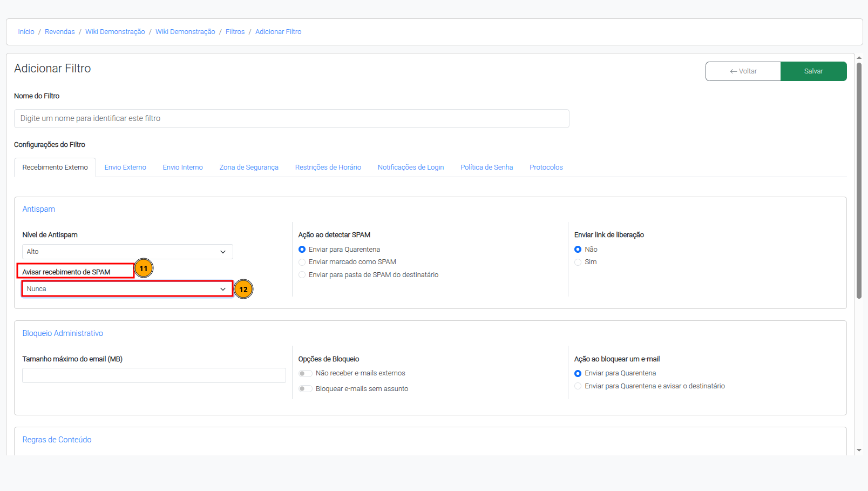This screenshot has height=491, width=868.
Task: Click the first Wiki Demonstração breadcrumb link
Action: click(x=115, y=32)
